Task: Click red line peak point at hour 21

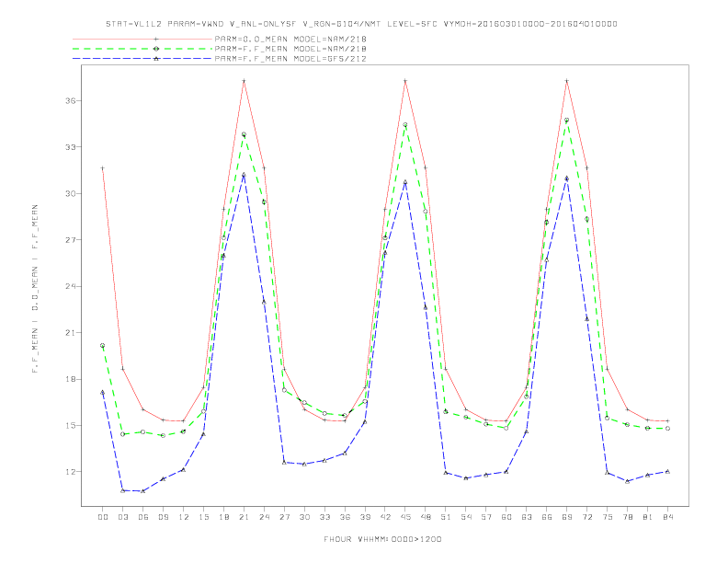Action: click(x=244, y=81)
